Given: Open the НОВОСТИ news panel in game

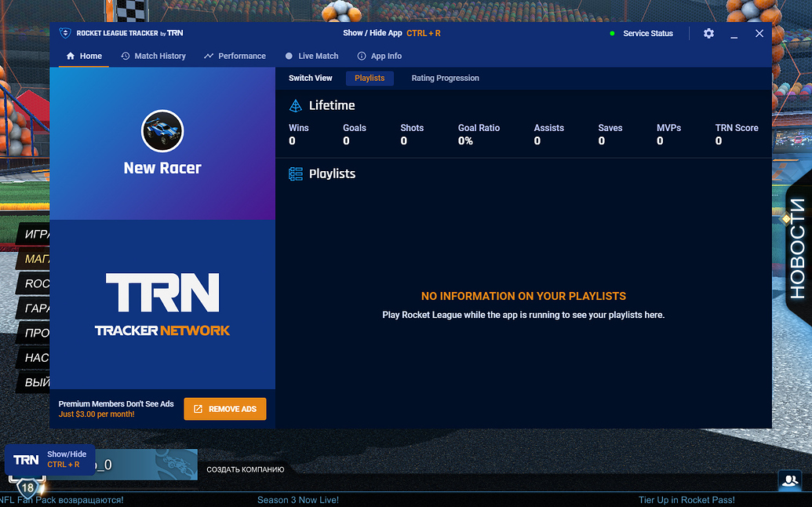Looking at the screenshot, I should pos(798,249).
